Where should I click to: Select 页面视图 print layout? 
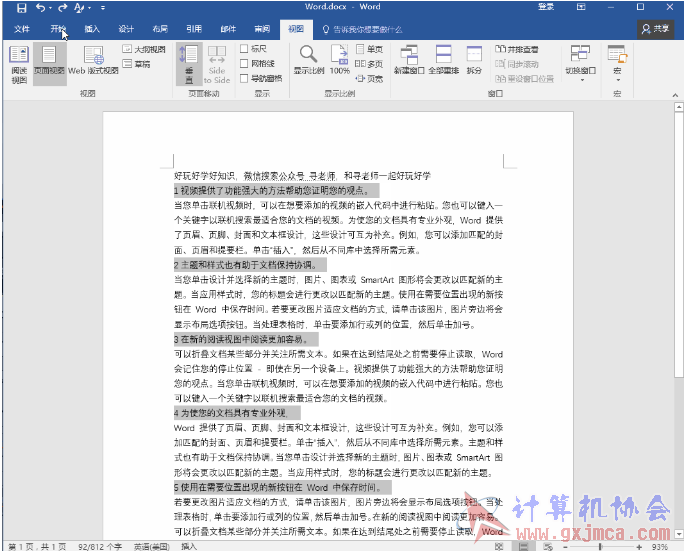(x=49, y=64)
